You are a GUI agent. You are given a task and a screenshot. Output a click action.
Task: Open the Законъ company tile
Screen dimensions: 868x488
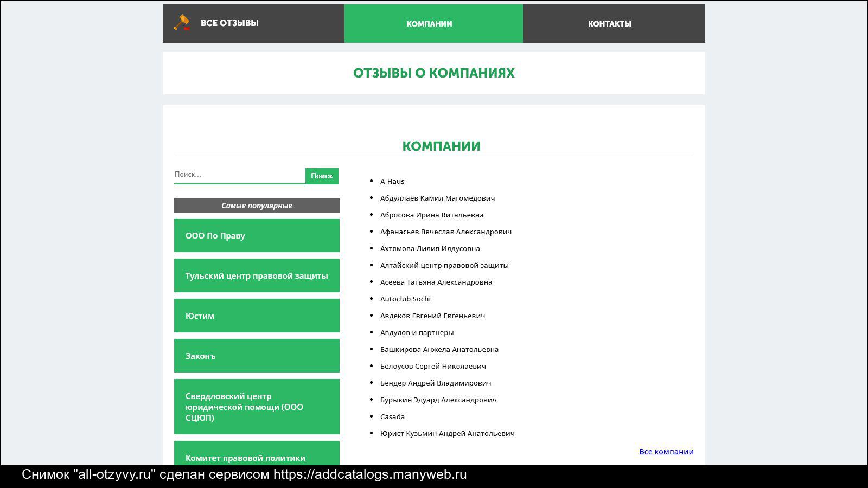(257, 356)
